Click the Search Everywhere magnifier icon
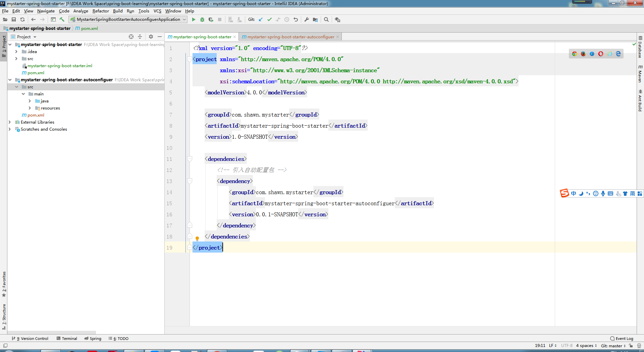This screenshot has height=352, width=644. pos(326,19)
